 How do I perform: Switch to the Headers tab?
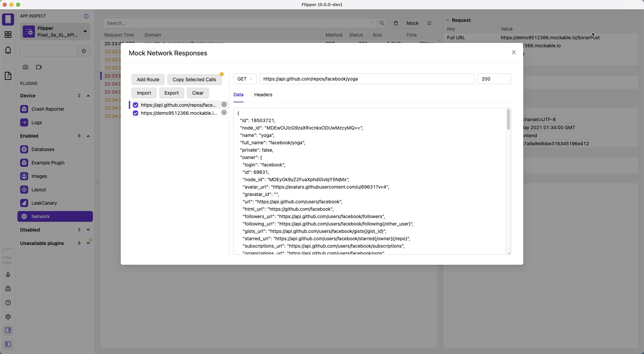point(263,95)
